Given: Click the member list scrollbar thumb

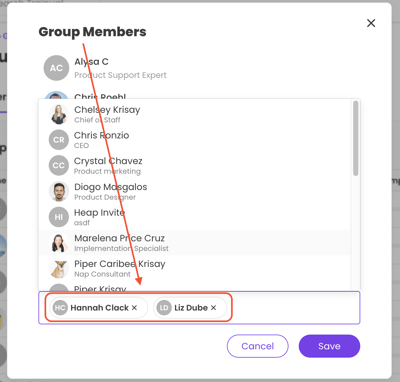Looking at the screenshot, I should (x=356, y=138).
